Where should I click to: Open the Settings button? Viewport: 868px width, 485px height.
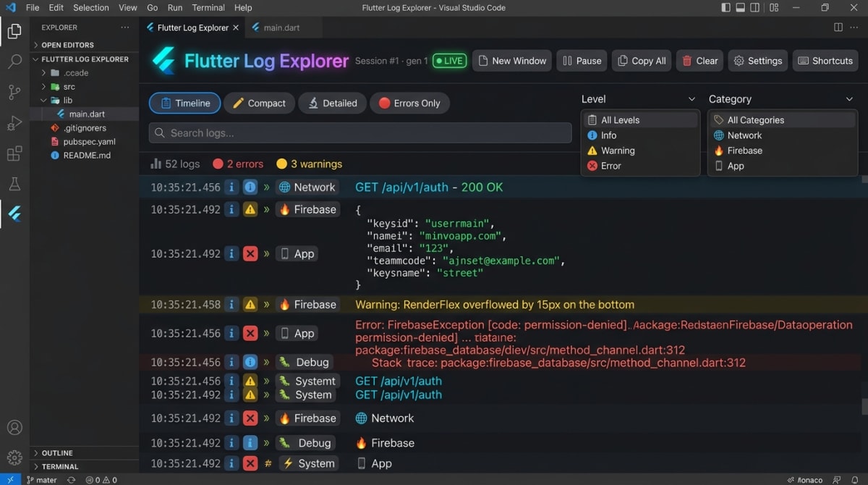(758, 61)
